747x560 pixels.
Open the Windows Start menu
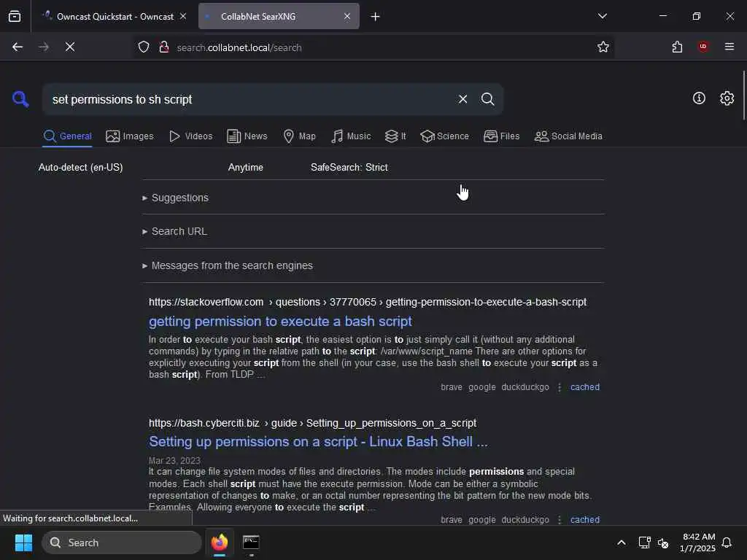[23, 542]
